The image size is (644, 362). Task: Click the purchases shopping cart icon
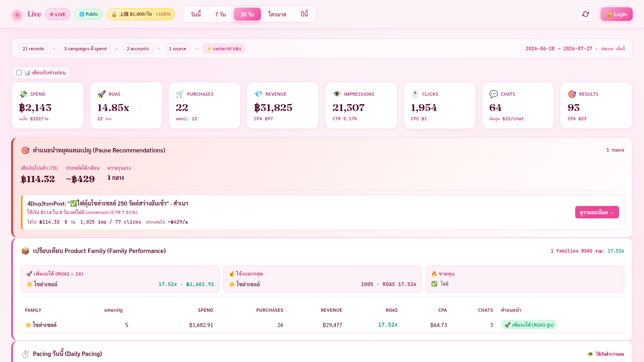pyautogui.click(x=180, y=94)
